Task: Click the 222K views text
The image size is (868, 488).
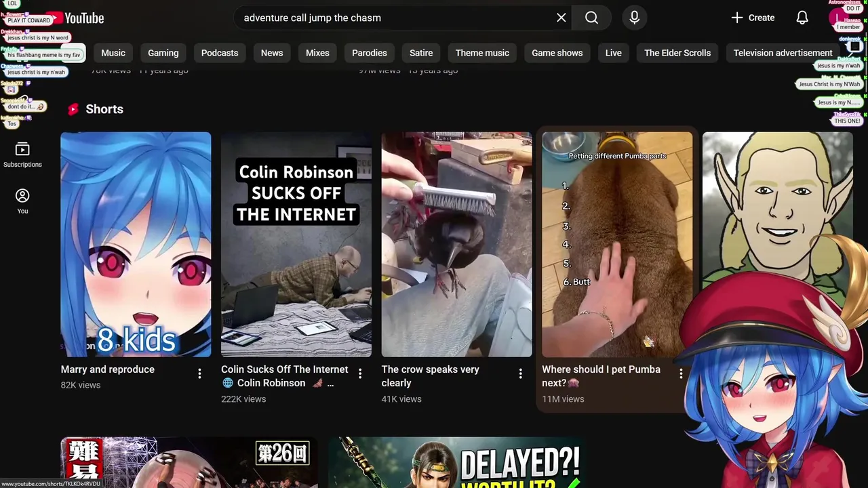Action: point(243,399)
